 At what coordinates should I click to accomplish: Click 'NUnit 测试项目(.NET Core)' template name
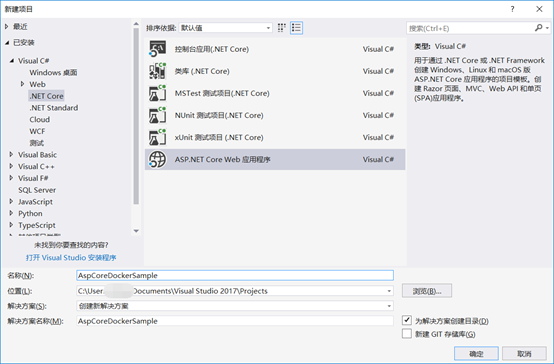click(x=219, y=115)
